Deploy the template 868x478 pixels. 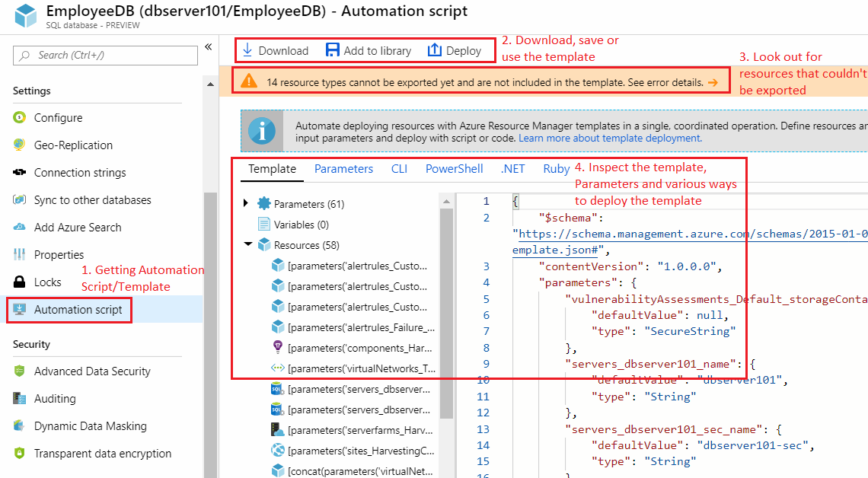point(455,50)
